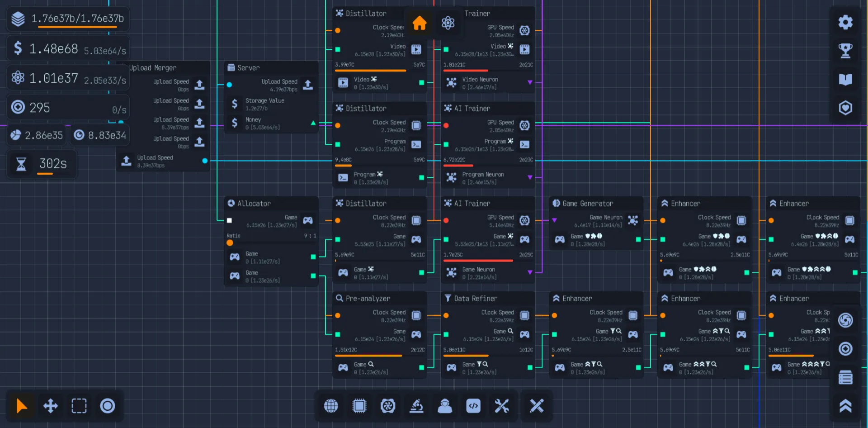868x428 pixels.
Task: Open the stacked list icon in sidebar
Action: [x=845, y=377]
